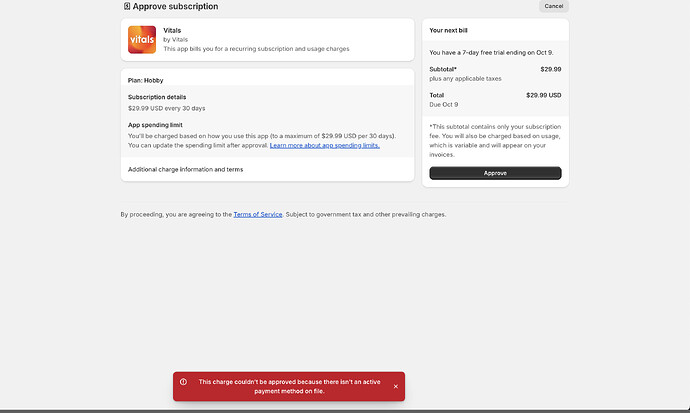Viewport: 690px width, 413px height.
Task: Cancel the subscription approval
Action: pos(554,6)
